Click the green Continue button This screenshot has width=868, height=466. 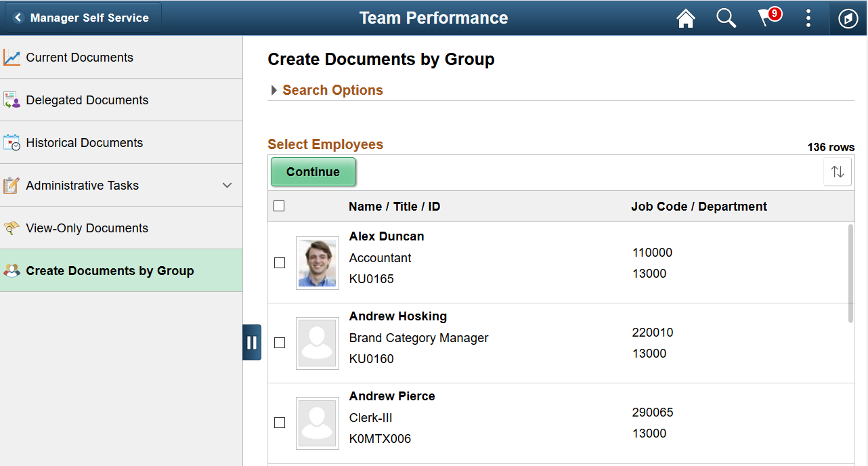click(313, 172)
